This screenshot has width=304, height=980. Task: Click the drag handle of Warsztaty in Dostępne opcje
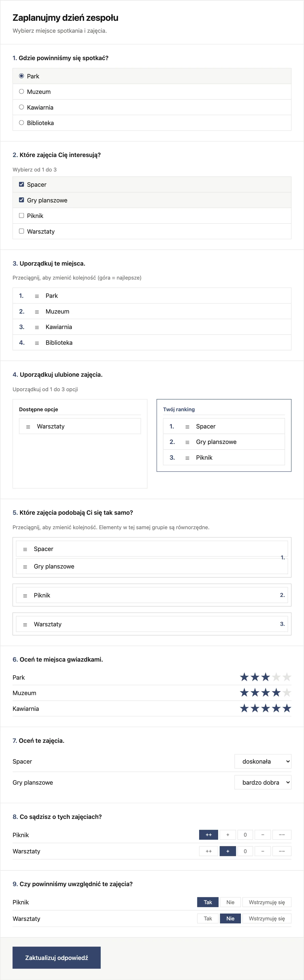coord(28,426)
